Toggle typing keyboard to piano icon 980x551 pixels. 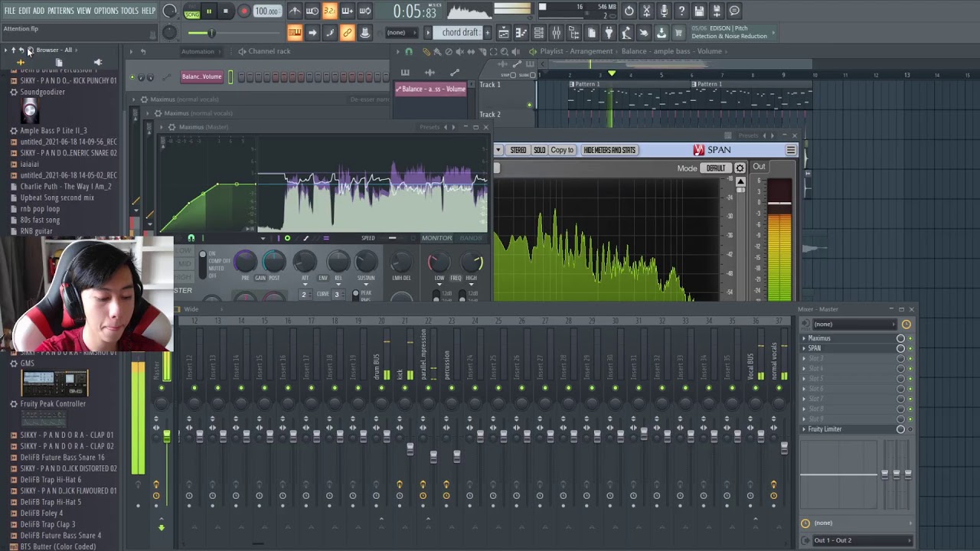295,33
